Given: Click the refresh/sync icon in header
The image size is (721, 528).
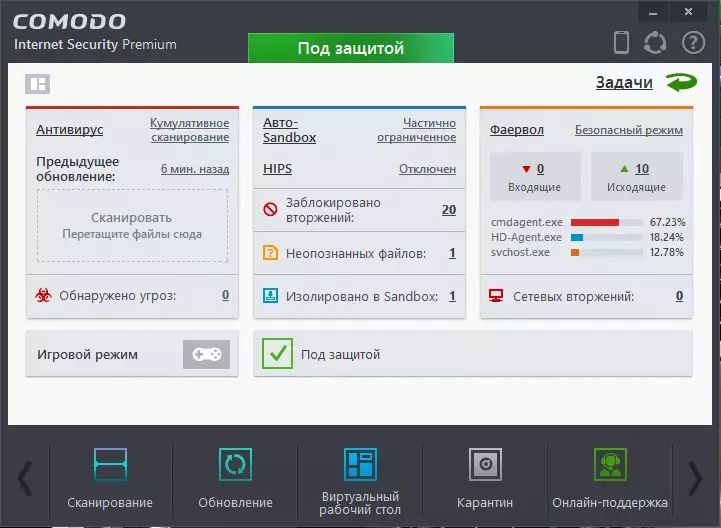Looking at the screenshot, I should point(655,43).
